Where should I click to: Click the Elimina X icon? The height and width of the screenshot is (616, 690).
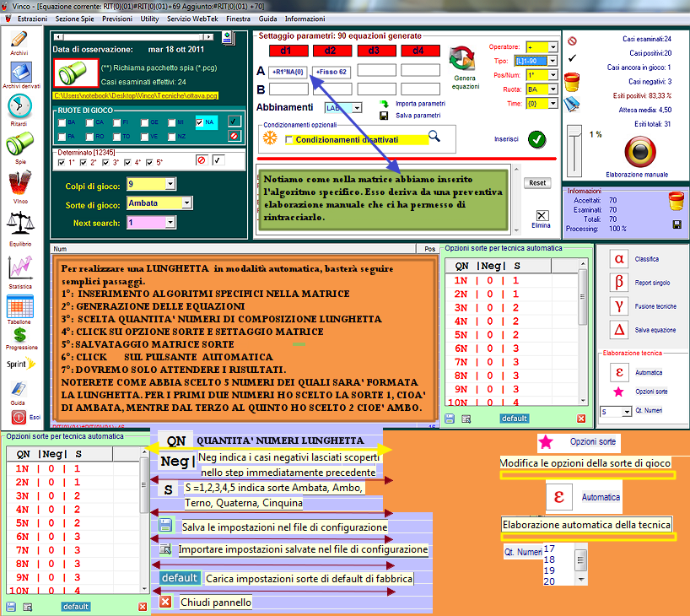(x=542, y=215)
